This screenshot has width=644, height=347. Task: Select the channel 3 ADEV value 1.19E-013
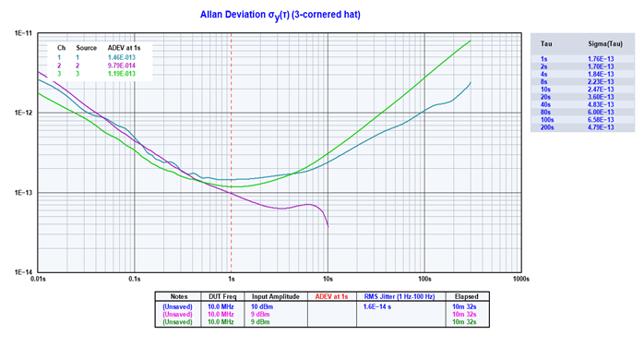pyautogui.click(x=122, y=74)
